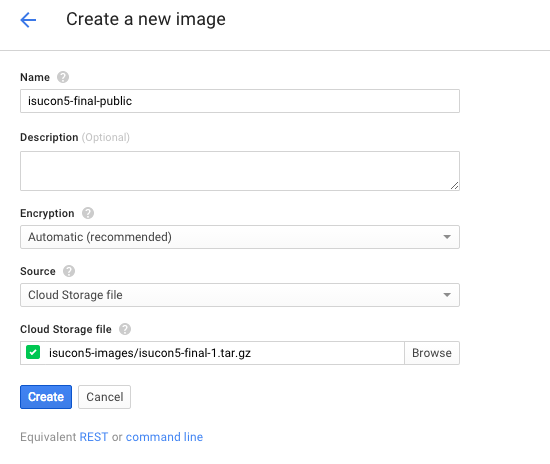
Task: Grab the Description box resize handle
Action: pos(454,186)
